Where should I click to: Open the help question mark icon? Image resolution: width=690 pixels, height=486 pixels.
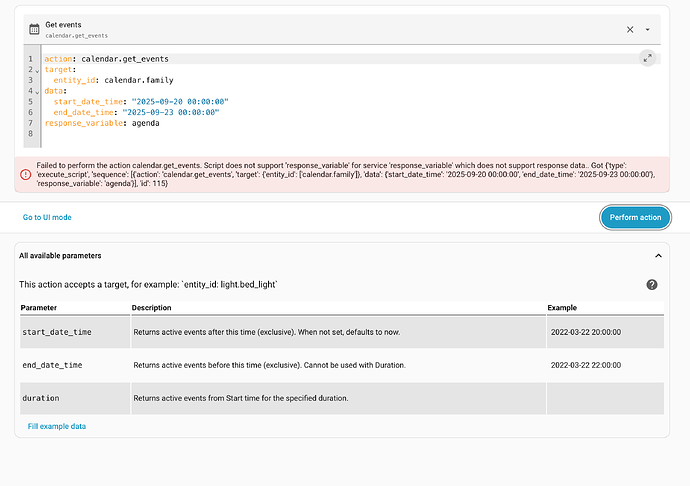[652, 285]
